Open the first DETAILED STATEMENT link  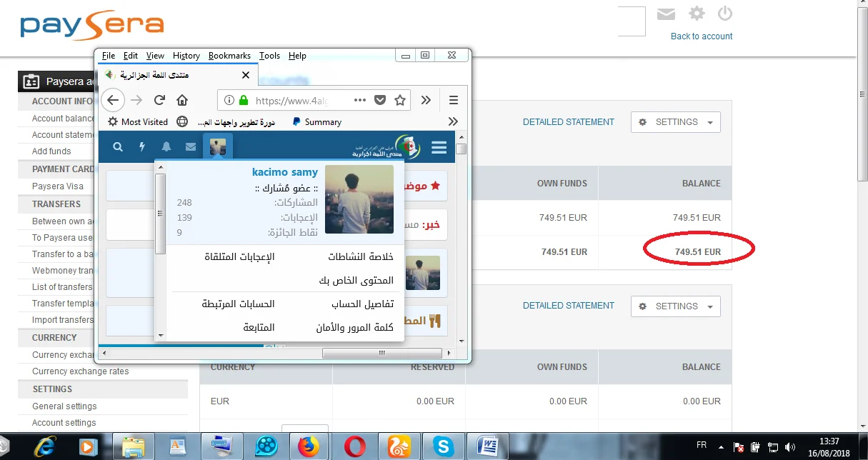[568, 122]
